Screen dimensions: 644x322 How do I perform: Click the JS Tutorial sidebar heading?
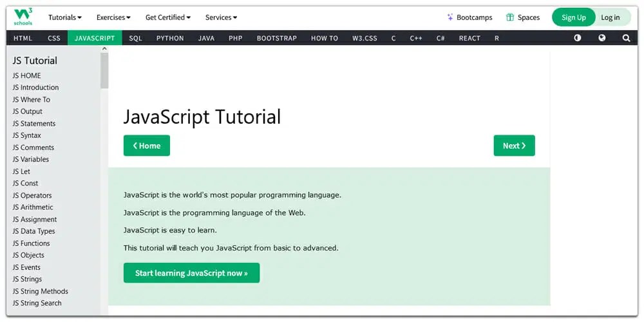pyautogui.click(x=35, y=61)
